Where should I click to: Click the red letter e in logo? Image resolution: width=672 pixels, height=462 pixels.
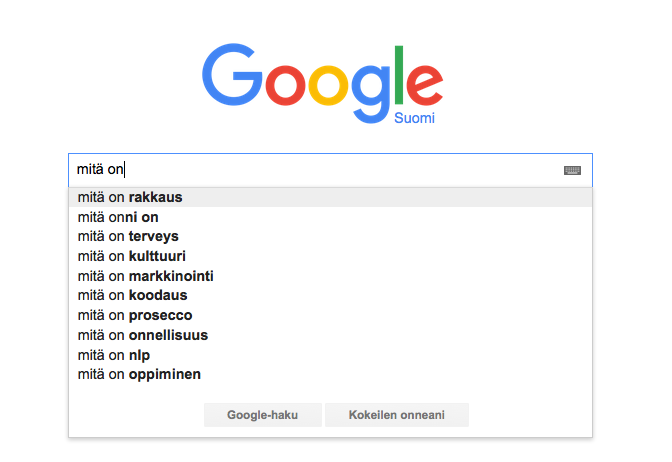(424, 85)
